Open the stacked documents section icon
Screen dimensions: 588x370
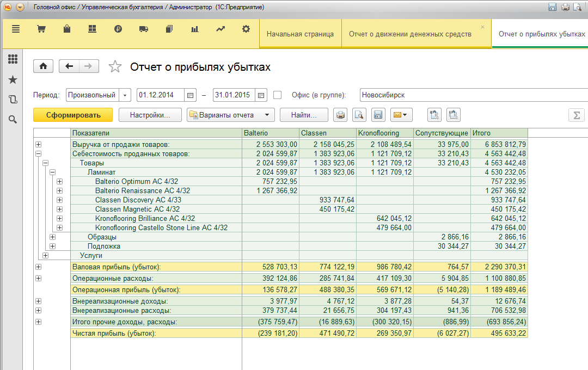pos(169,29)
